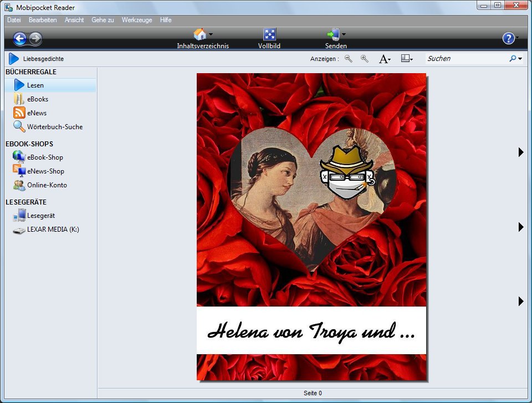Open the eNews sidebar entry

tap(37, 113)
